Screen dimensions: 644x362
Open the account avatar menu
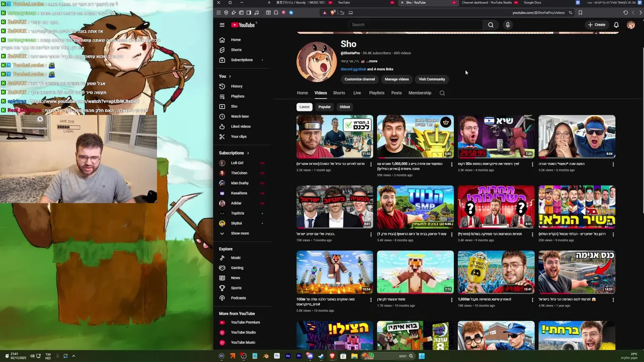pos(631,25)
